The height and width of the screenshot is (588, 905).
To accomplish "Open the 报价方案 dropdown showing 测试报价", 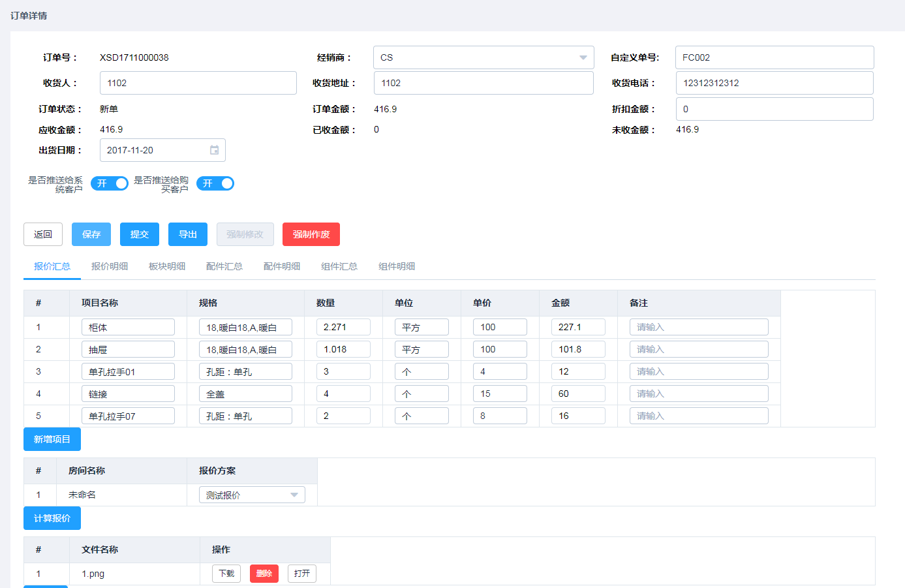I will [252, 495].
